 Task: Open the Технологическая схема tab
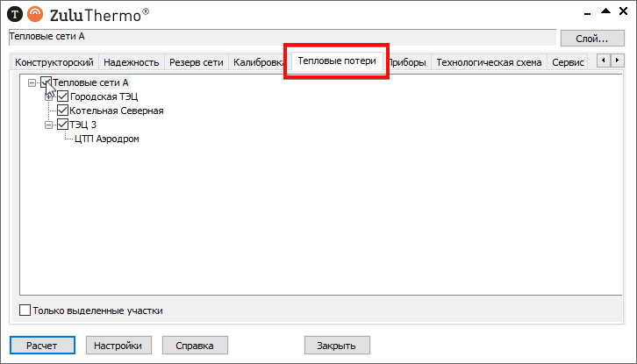coord(489,62)
